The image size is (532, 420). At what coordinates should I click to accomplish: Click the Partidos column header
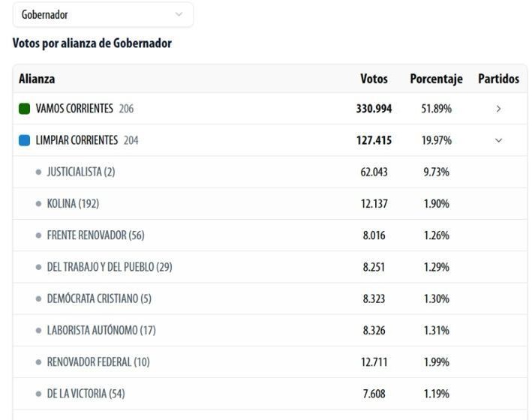(x=498, y=79)
